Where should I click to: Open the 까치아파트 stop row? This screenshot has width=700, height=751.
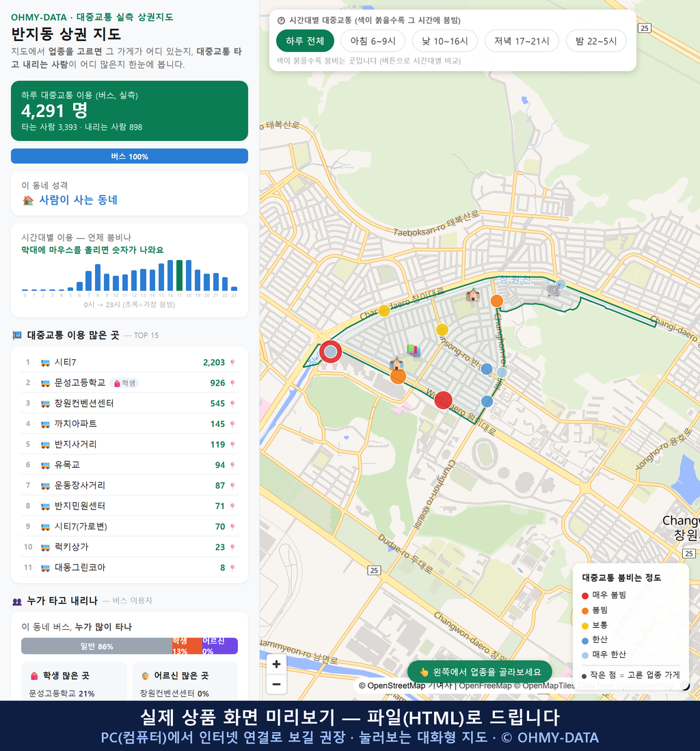pyautogui.click(x=129, y=424)
